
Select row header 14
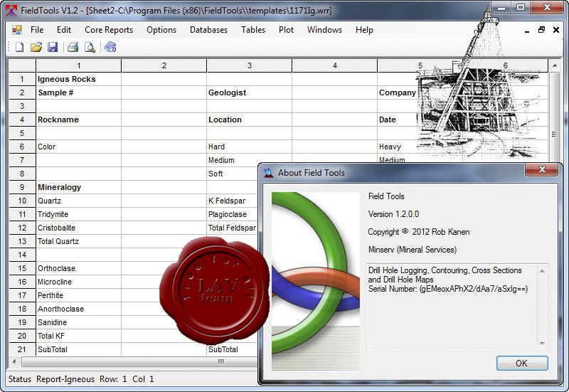22,255
